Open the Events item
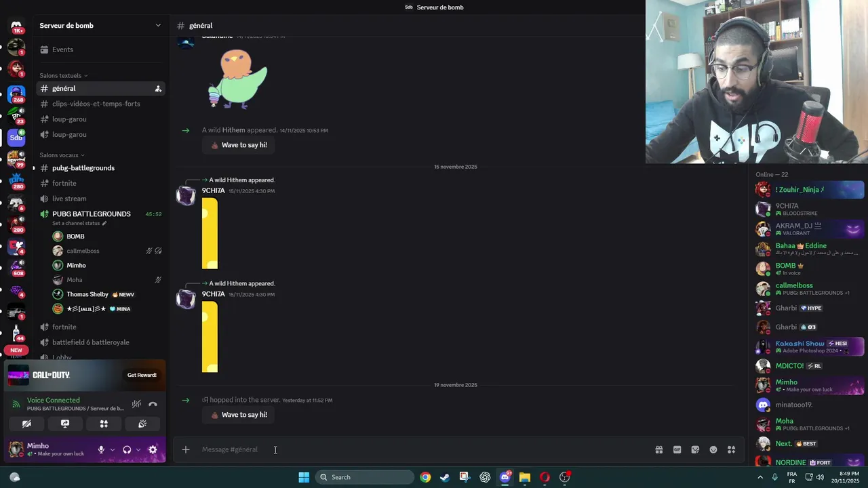868x488 pixels. click(100, 49)
